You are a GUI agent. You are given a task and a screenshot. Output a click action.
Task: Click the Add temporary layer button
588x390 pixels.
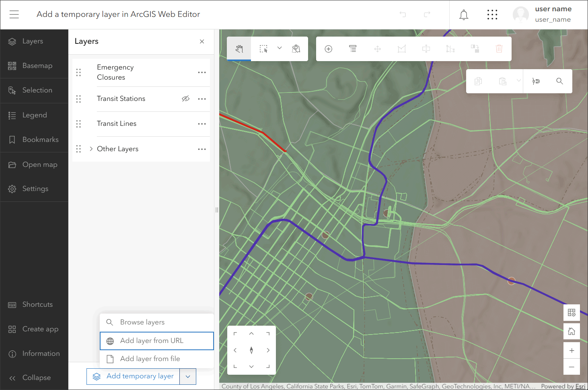coord(133,376)
